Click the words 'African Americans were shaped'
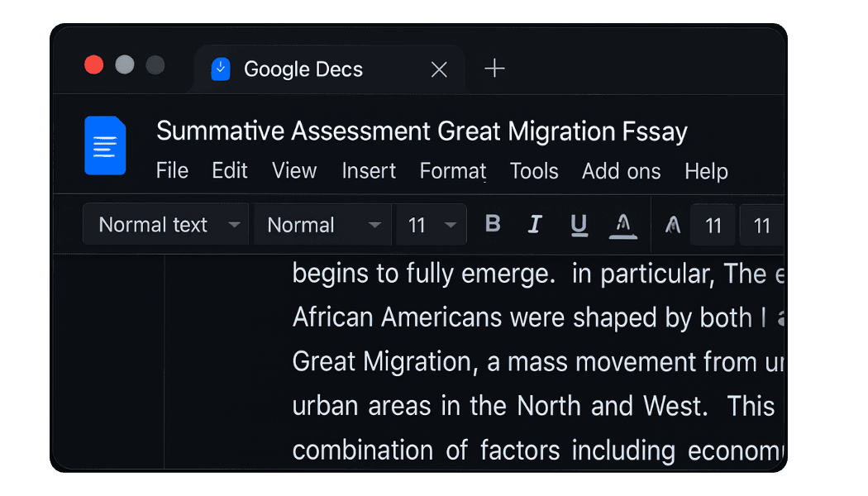The image size is (868, 496). click(475, 317)
